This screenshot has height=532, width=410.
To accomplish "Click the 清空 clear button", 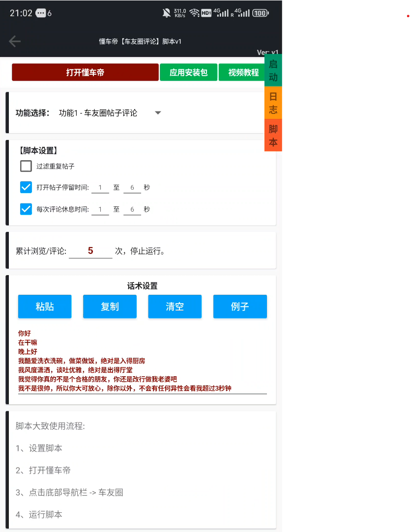I will (175, 307).
